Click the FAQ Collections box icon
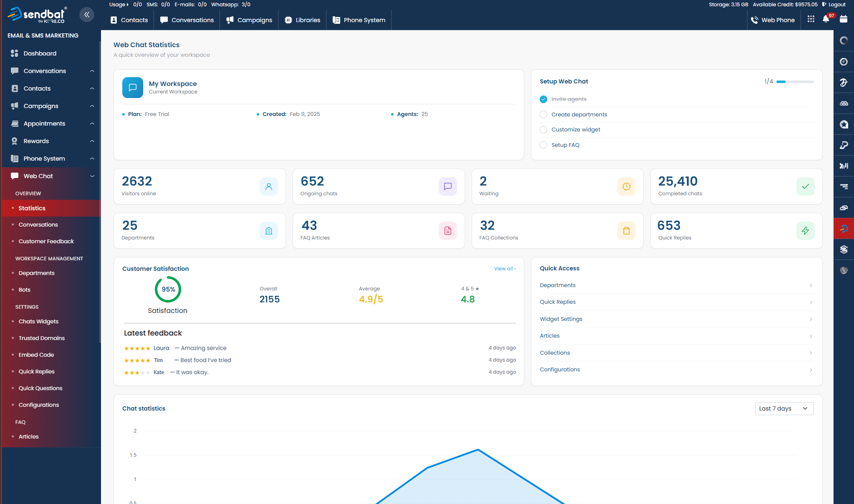 coord(627,231)
